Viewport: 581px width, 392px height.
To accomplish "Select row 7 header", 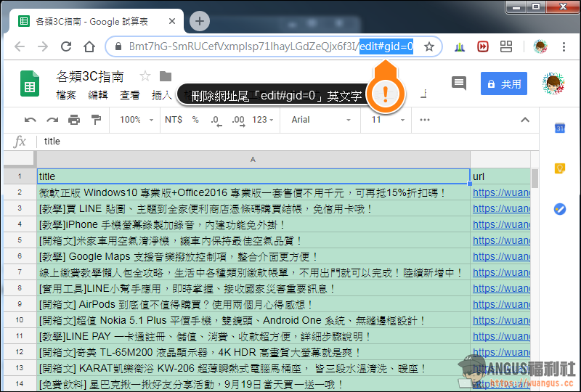I will [x=20, y=272].
